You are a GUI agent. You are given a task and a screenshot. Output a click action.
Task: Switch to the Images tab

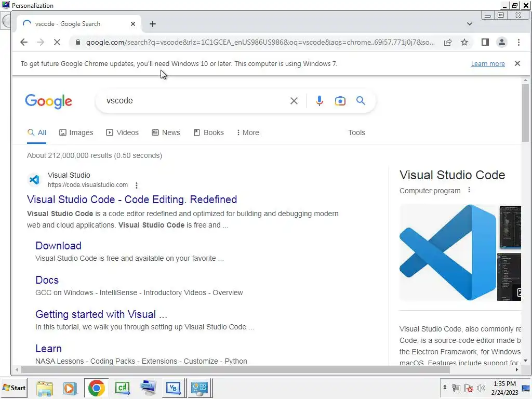(76, 132)
